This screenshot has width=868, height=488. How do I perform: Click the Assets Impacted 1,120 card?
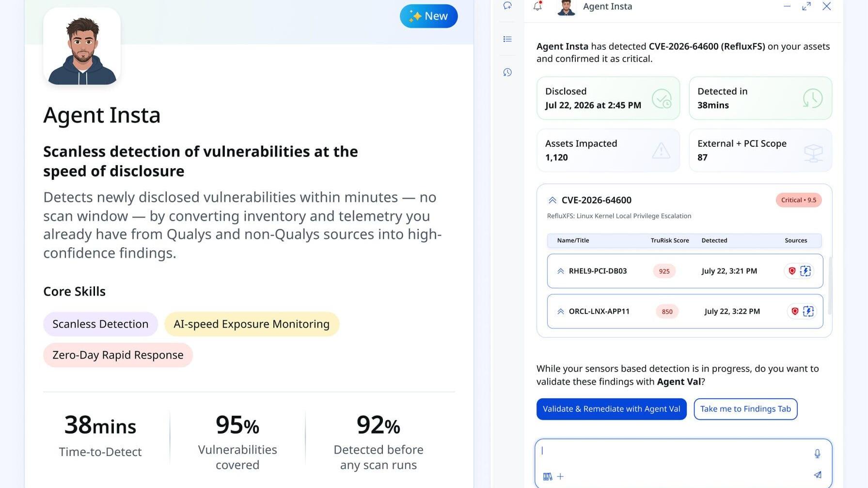[608, 150]
